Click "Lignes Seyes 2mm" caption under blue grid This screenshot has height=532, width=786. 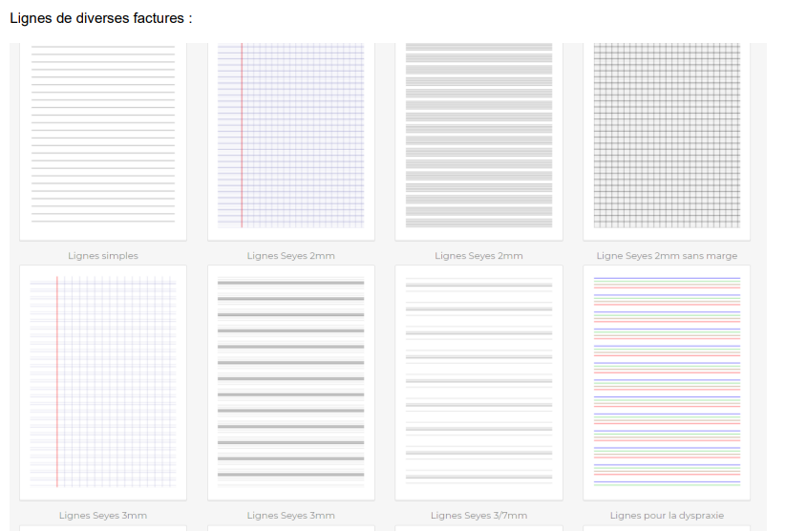[291, 256]
